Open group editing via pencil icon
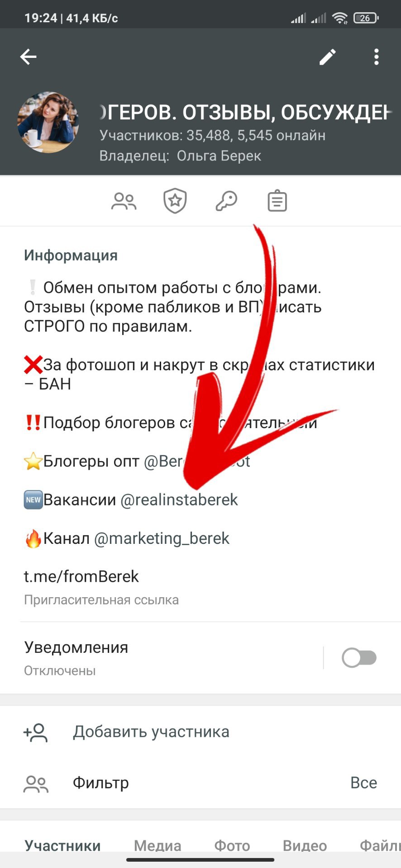Viewport: 401px width, 868px height. [x=328, y=57]
